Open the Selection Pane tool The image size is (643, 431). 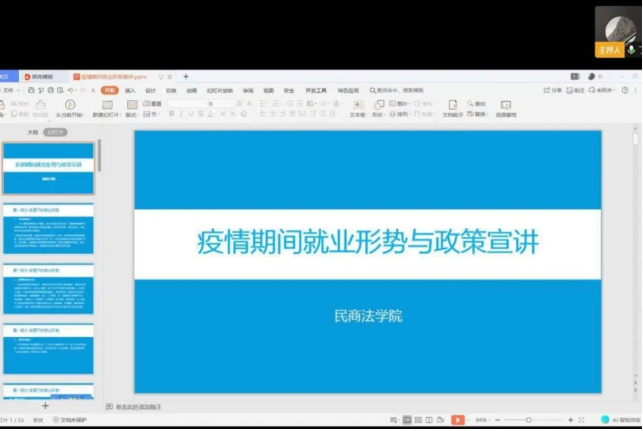(506, 105)
